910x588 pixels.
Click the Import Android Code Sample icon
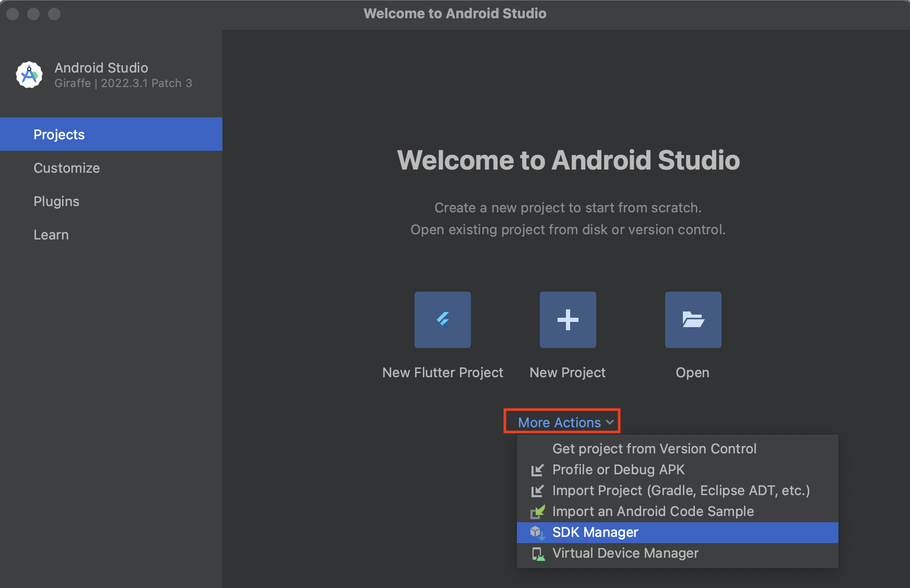[x=537, y=511]
